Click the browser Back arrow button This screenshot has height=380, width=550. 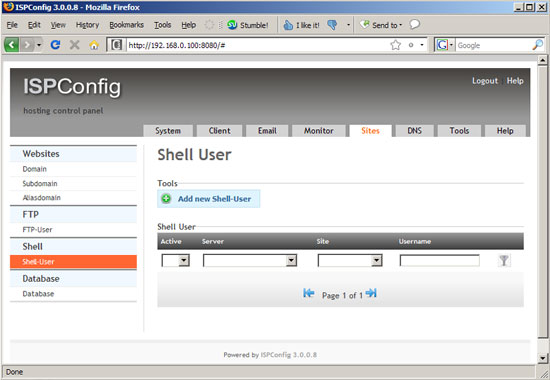(x=12, y=45)
